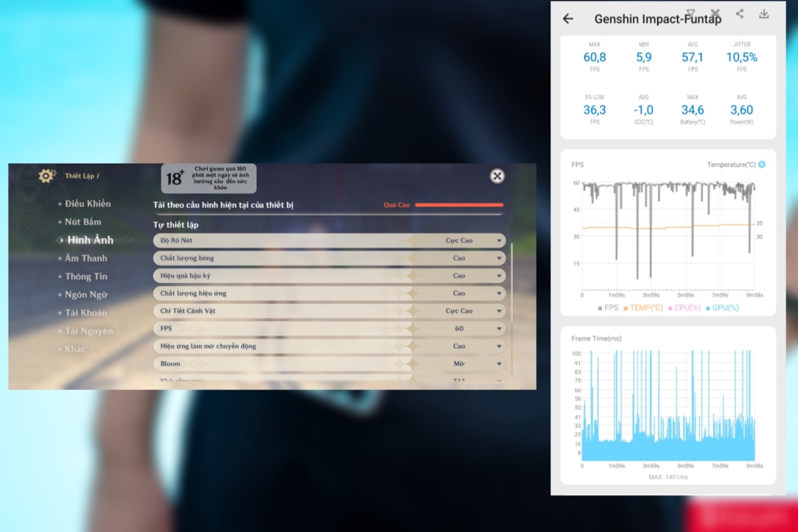Select Nút Bấm in settings sidebar
The height and width of the screenshot is (532, 798).
(83, 221)
